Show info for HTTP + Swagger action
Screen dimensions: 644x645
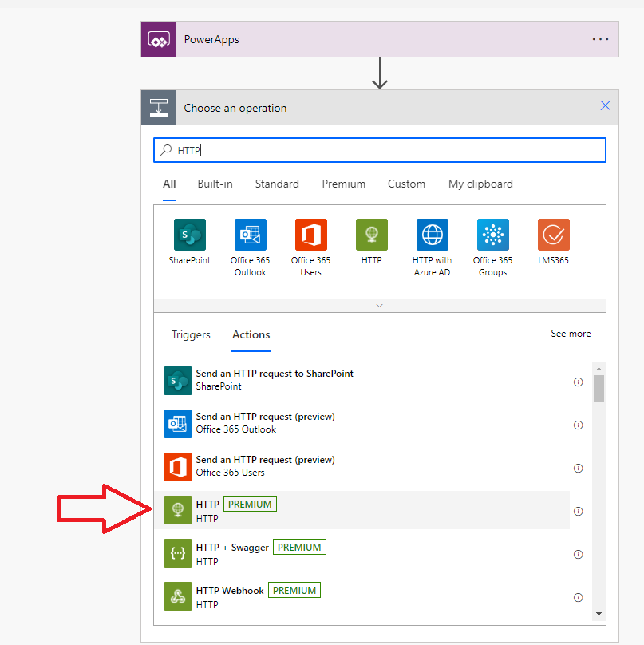coord(579,555)
